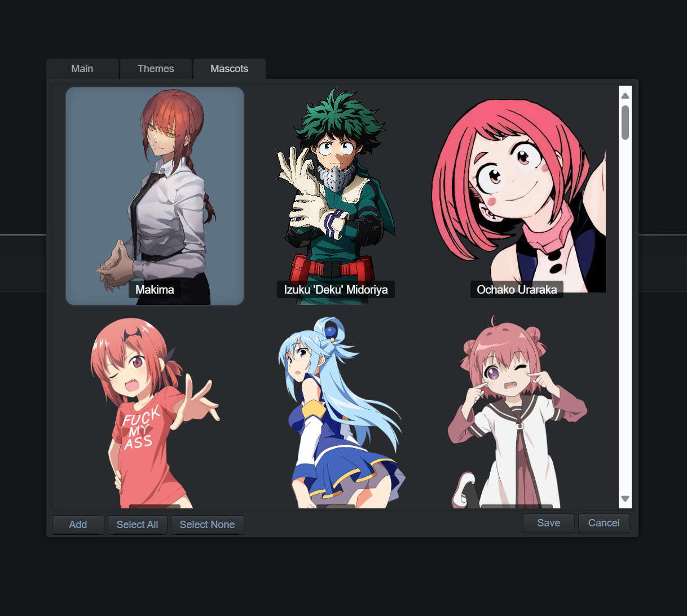The height and width of the screenshot is (616, 687).
Task: Click the scrollbar down arrow
Action: (625, 499)
